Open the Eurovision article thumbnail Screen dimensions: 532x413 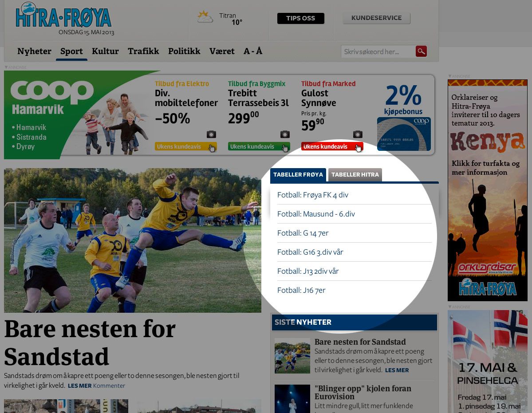click(x=292, y=398)
